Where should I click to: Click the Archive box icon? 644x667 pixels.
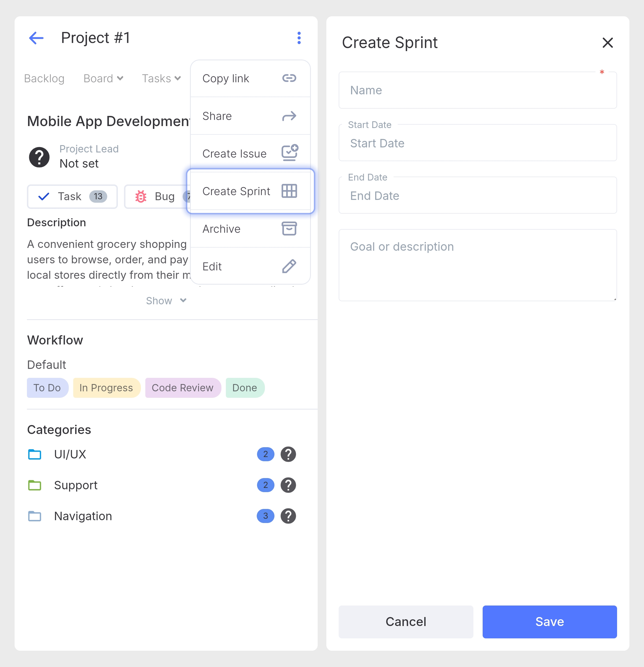coord(289,229)
